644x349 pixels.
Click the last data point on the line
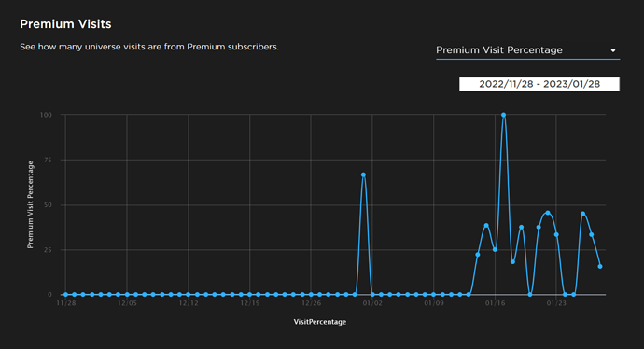[600, 267]
